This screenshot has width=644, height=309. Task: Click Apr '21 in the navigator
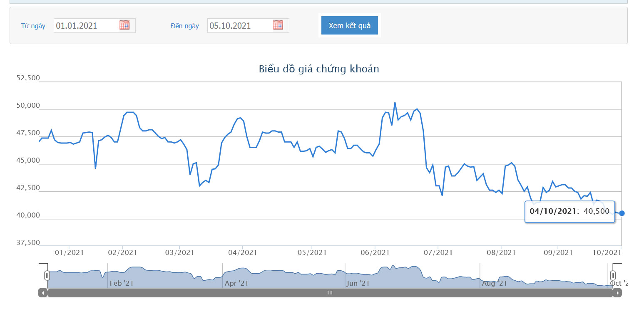(236, 283)
